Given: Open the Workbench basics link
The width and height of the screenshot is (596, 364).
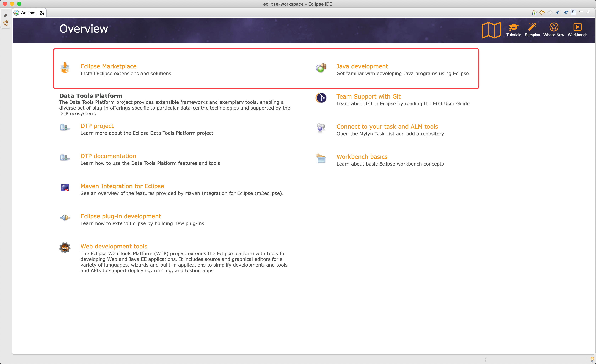Looking at the screenshot, I should coord(362,157).
